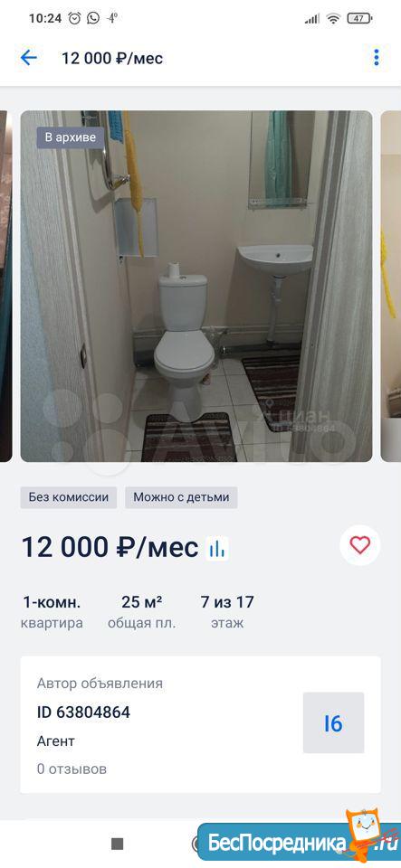Tap the header price title 12 000 ₽/мес
This screenshot has height=868, width=401.
112,58
